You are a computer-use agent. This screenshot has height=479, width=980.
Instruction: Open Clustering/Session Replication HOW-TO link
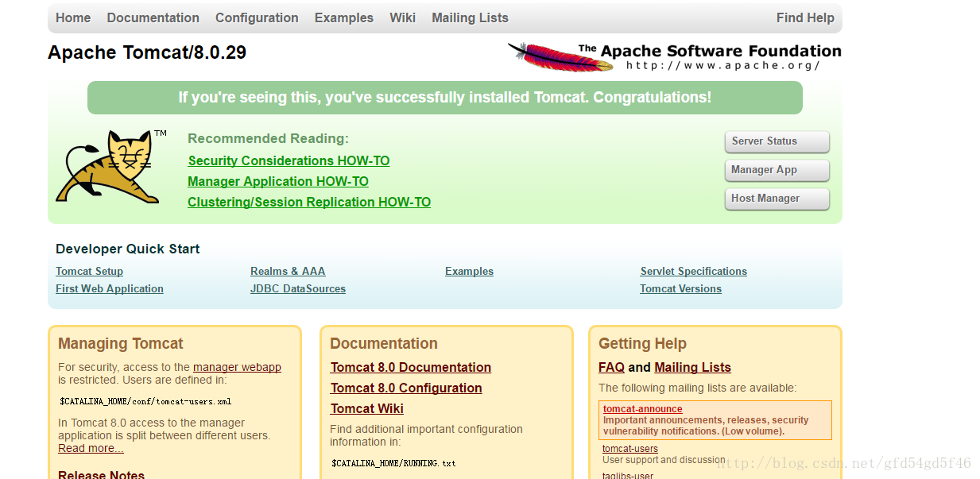point(309,202)
